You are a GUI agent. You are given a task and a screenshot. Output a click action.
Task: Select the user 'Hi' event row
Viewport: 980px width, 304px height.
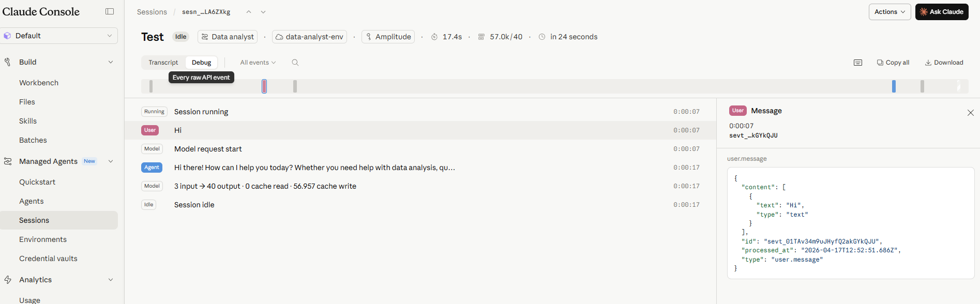click(x=420, y=130)
